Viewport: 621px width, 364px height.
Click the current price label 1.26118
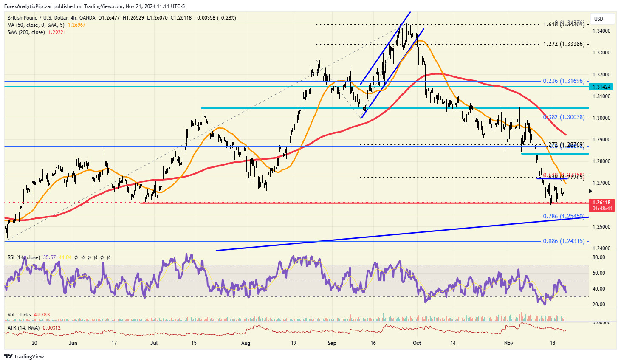click(601, 203)
